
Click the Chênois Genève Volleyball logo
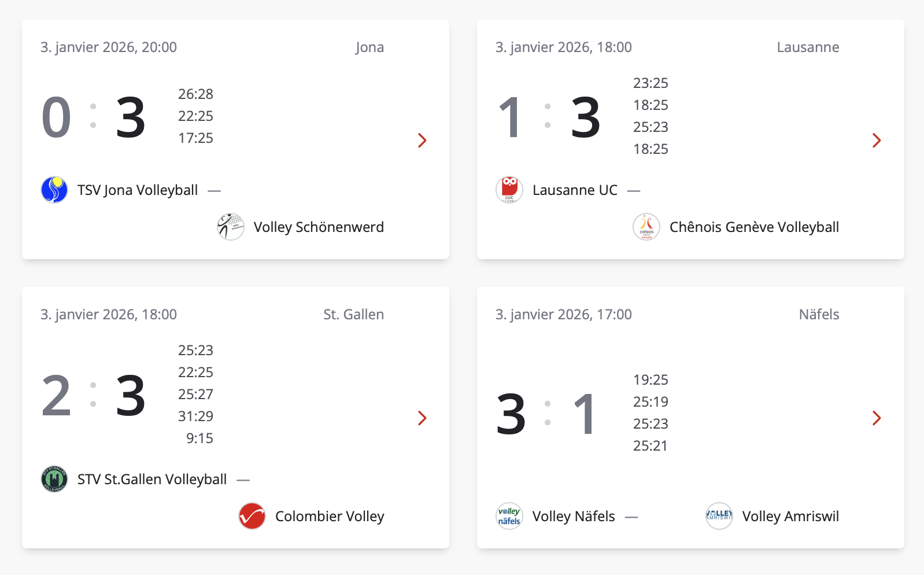point(646,227)
